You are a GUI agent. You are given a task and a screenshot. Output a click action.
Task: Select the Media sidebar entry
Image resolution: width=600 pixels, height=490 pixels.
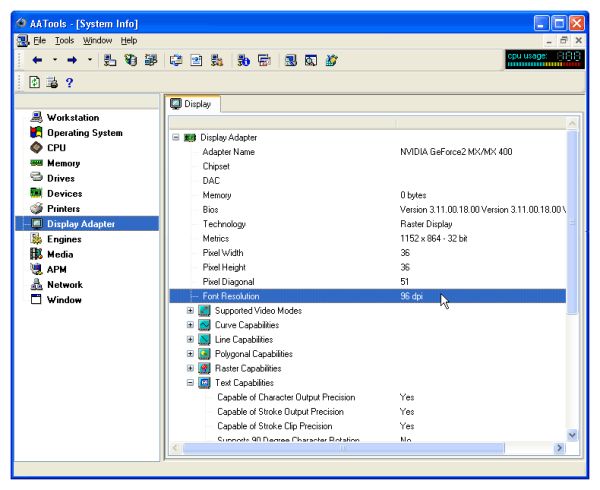[61, 254]
